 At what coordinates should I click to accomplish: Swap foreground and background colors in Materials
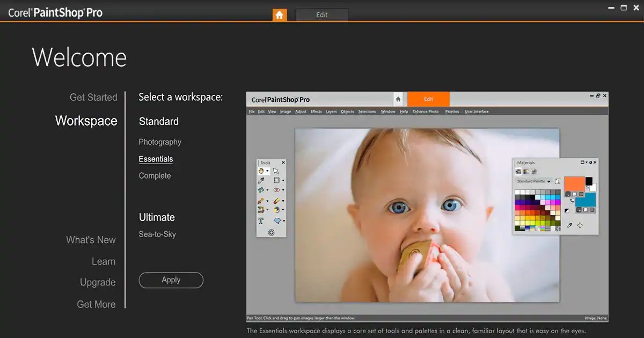click(572, 201)
